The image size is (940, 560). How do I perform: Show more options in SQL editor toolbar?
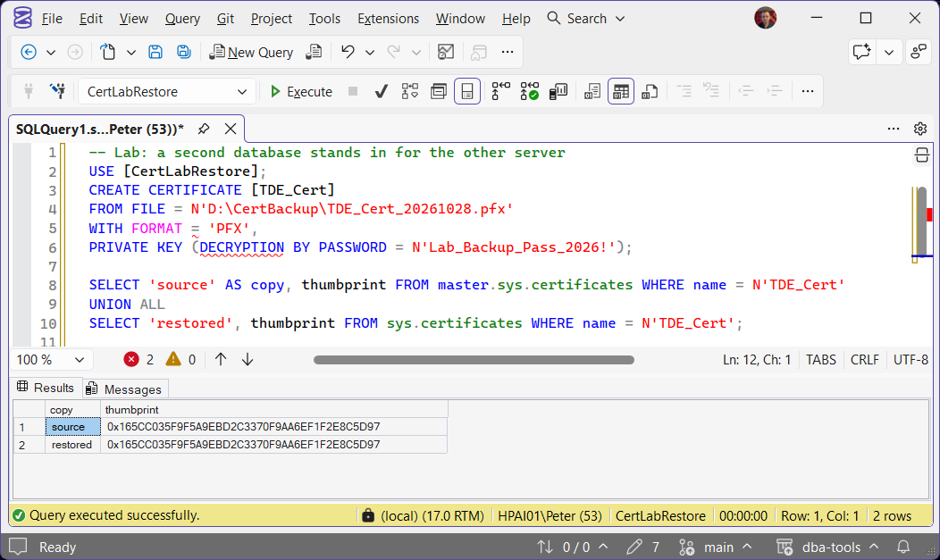[808, 91]
